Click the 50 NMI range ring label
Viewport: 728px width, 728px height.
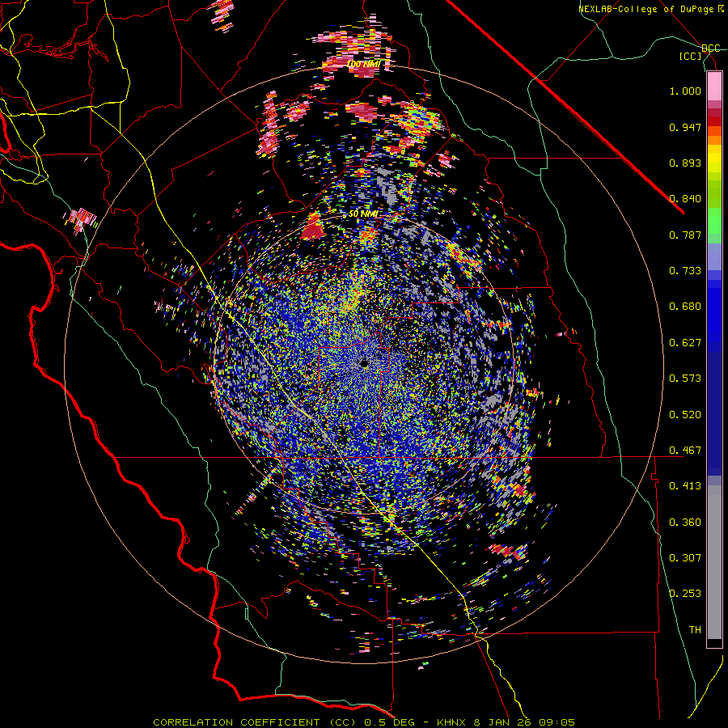point(363,214)
